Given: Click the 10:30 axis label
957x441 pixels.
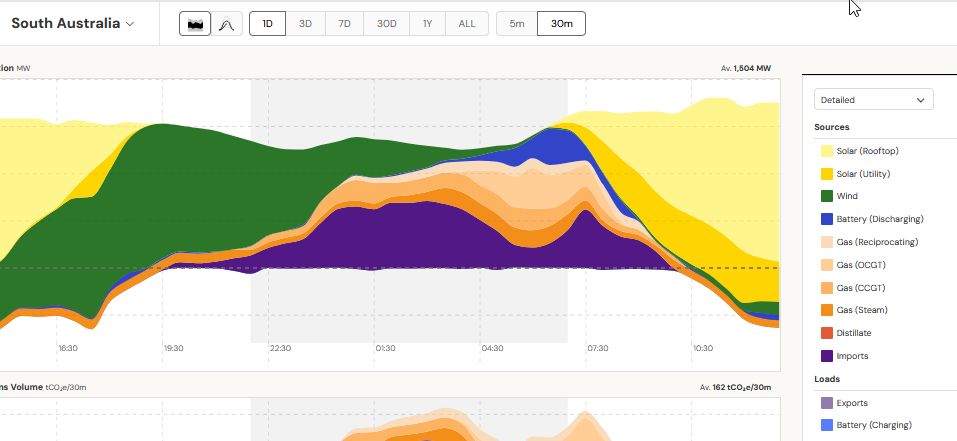Looking at the screenshot, I should (702, 348).
